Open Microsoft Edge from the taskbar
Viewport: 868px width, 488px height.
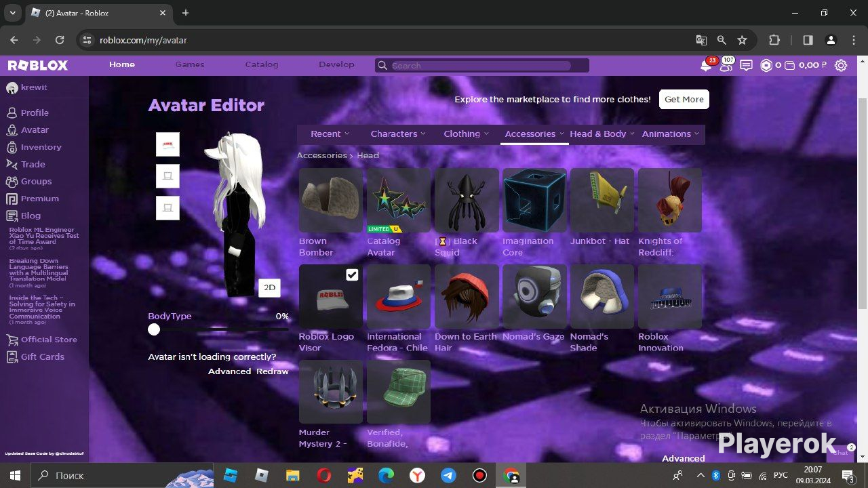386,475
